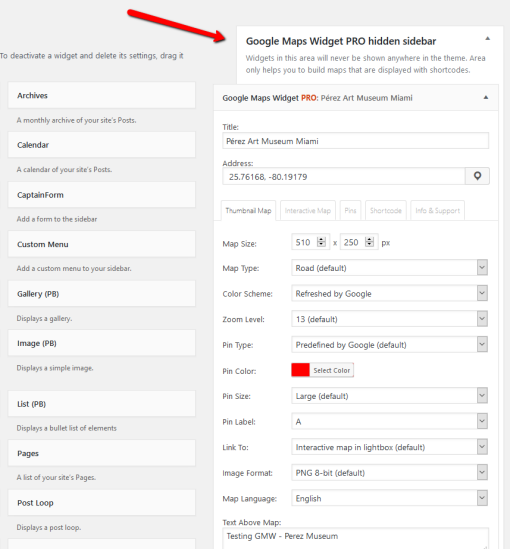The width and height of the screenshot is (510, 549).
Task: Open the Interactive Map tab
Action: tap(308, 210)
